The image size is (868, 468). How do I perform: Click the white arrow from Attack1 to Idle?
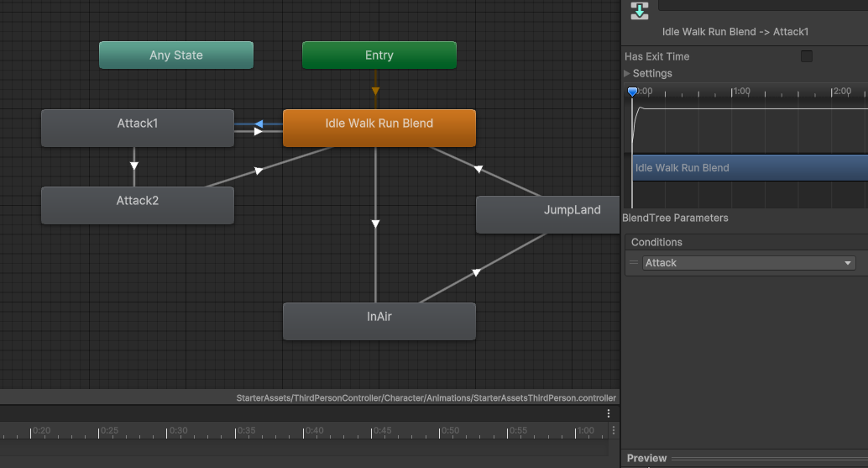[x=258, y=132]
